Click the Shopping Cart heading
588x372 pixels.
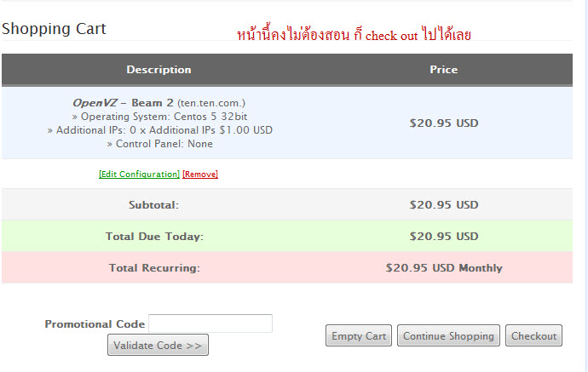coord(54,29)
